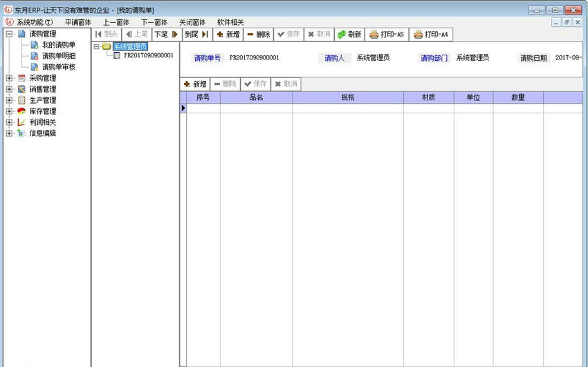Screen dimensions: 588x367
Task: Open the 系统功能 menu
Action: click(x=35, y=23)
